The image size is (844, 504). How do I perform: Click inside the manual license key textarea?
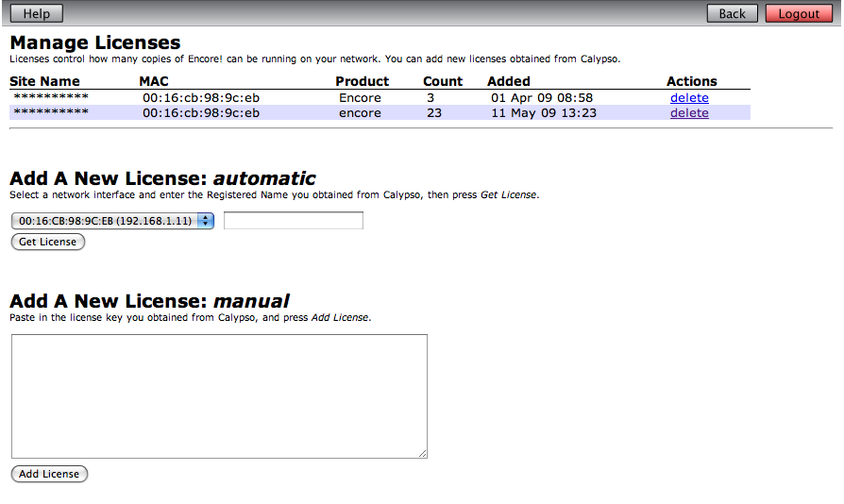(219, 396)
